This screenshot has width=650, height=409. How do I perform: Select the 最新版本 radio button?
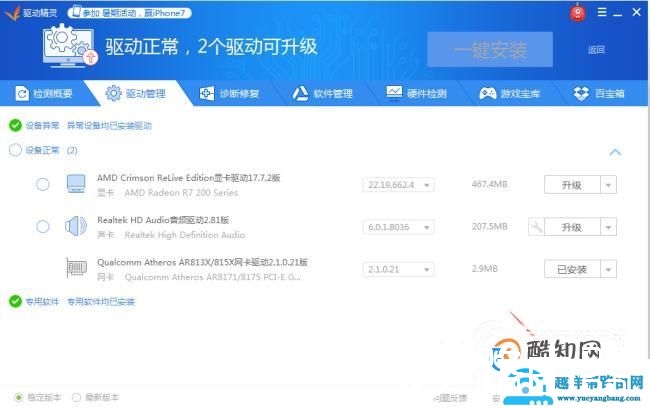click(76, 397)
